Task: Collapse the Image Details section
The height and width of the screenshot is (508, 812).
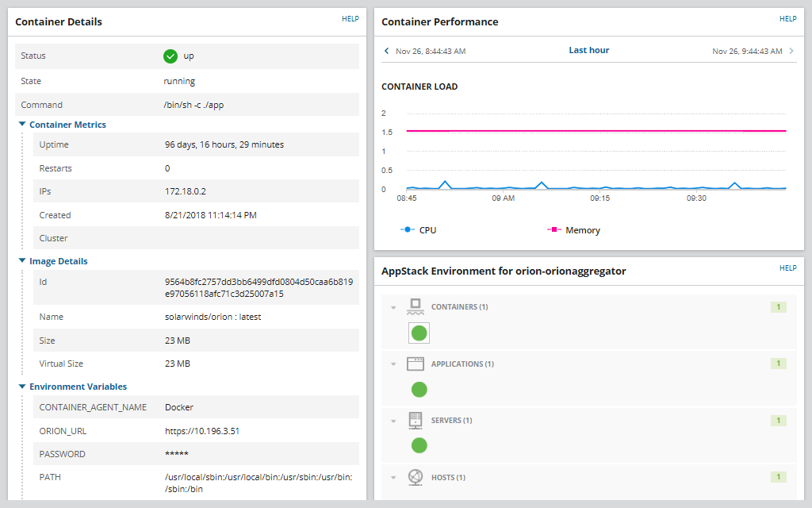Action: click(x=22, y=261)
